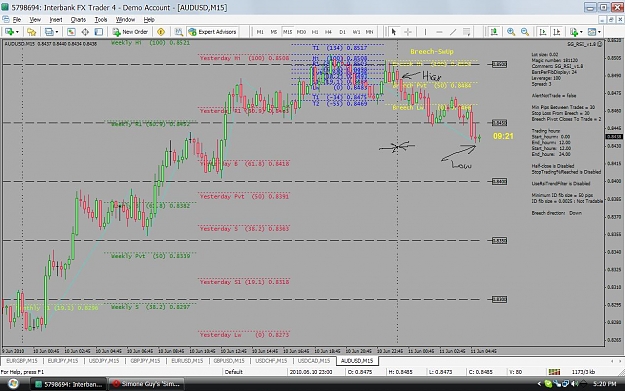Image resolution: width=625 pixels, height=391 pixels.
Task: Click the yellow diamond MetaEditor icon
Action: 161,32
